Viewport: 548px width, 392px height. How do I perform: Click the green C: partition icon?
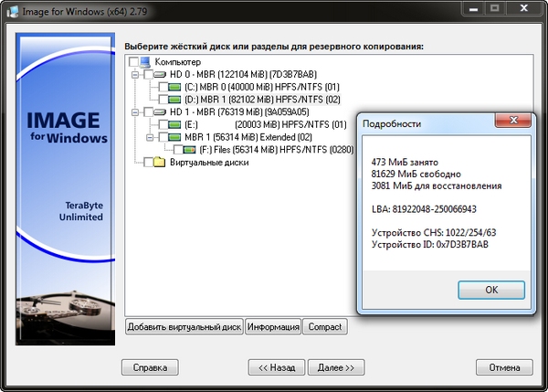(x=175, y=86)
